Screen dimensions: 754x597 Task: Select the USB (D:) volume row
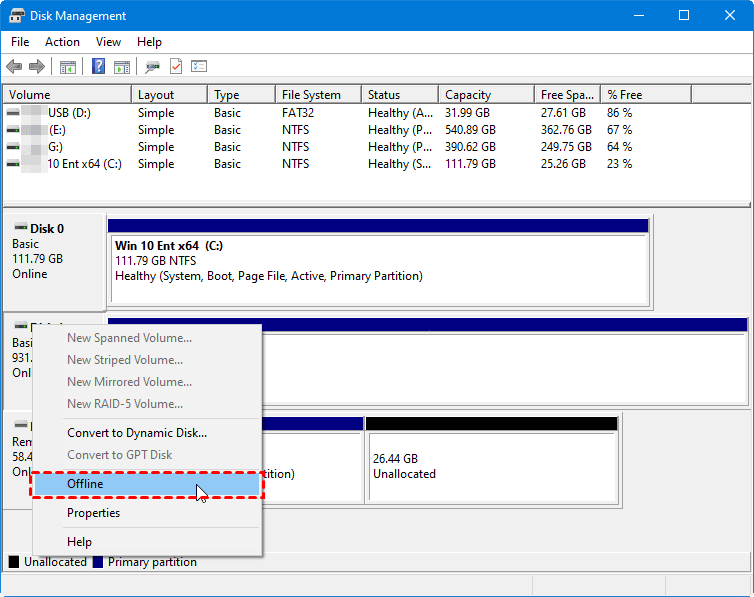pos(69,113)
